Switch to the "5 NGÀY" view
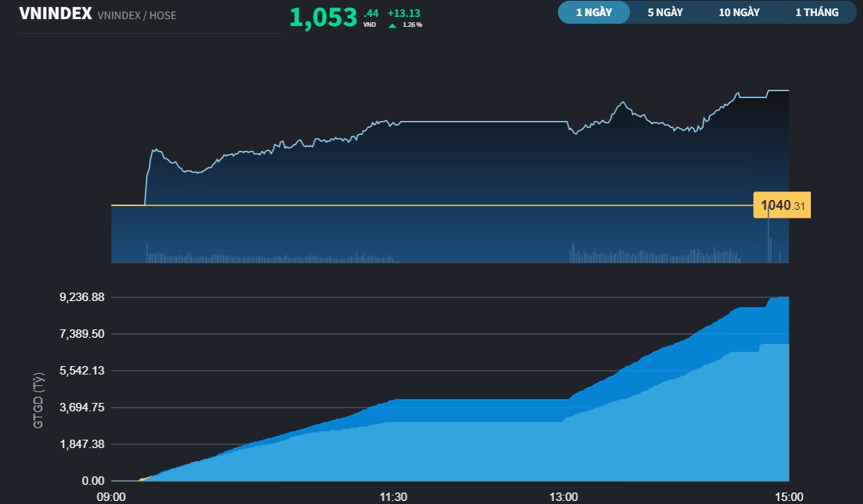This screenshot has height=504, width=863. coord(665,12)
